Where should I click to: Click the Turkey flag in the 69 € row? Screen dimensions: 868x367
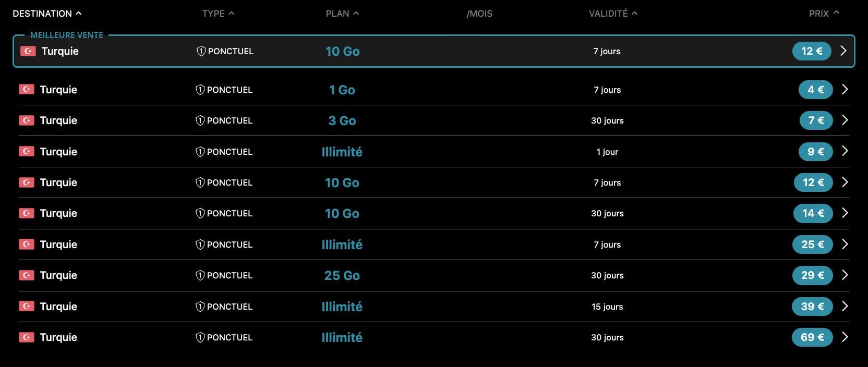27,337
